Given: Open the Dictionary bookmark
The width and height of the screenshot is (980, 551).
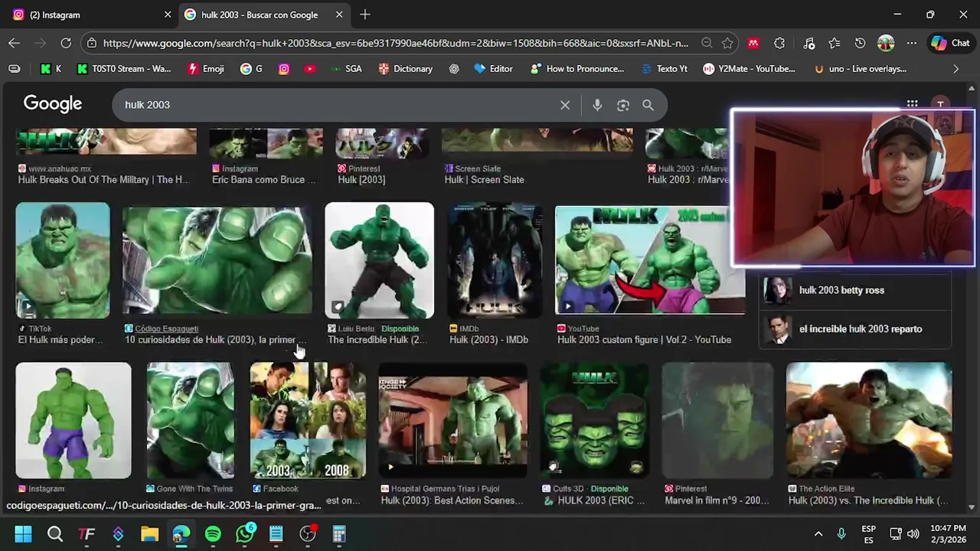Looking at the screenshot, I should [406, 69].
